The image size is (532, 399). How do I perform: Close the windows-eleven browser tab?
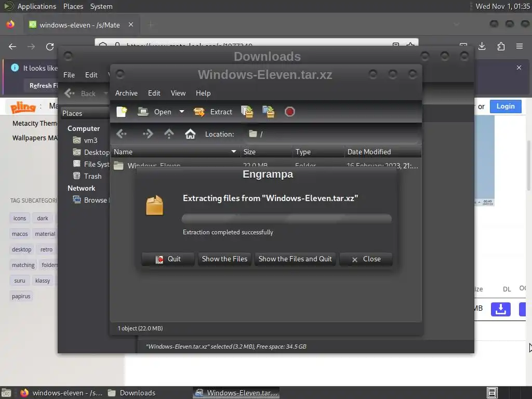pyautogui.click(x=130, y=24)
